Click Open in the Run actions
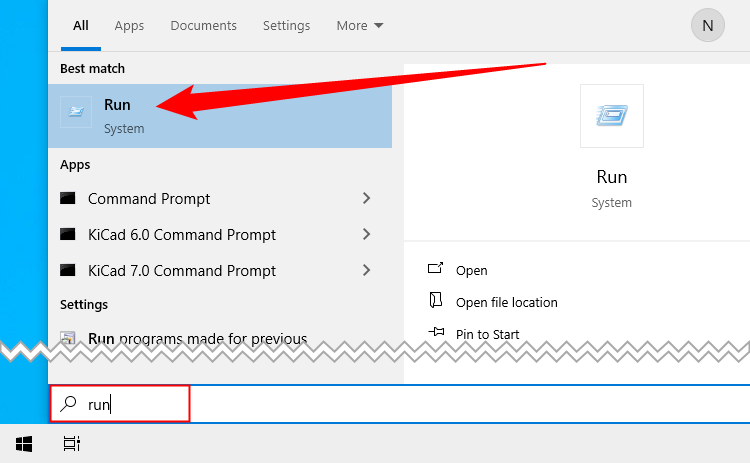The image size is (750, 463). tap(472, 270)
